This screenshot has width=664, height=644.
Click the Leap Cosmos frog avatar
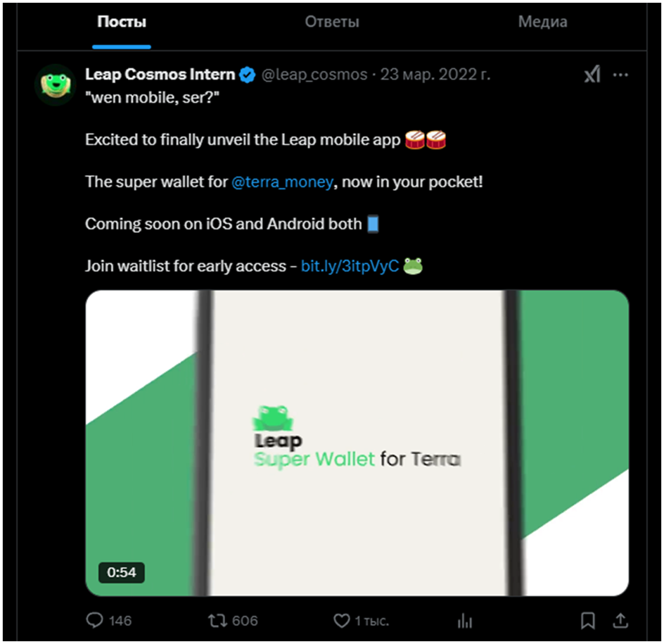click(55, 84)
